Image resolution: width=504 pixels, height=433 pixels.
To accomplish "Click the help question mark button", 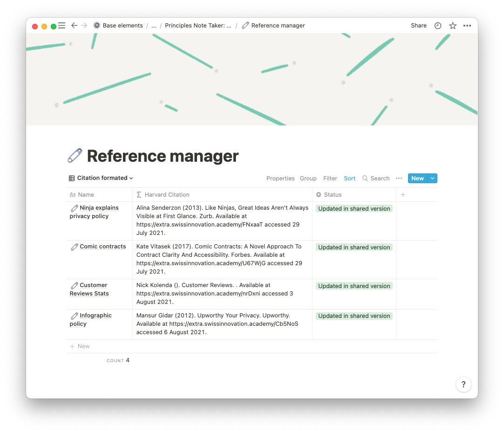I will click(463, 385).
